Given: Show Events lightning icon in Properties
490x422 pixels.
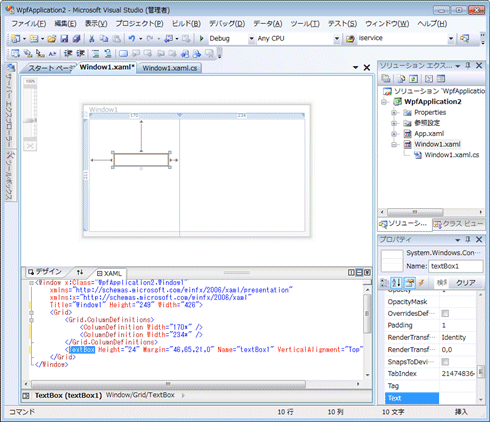Looking at the screenshot, I should 422,283.
